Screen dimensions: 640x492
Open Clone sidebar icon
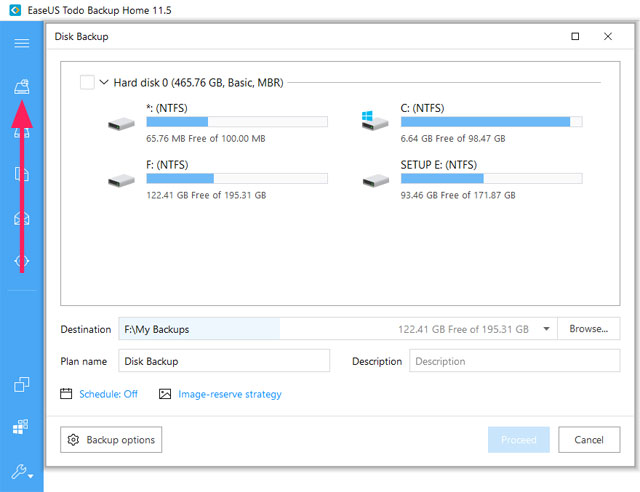[22, 384]
